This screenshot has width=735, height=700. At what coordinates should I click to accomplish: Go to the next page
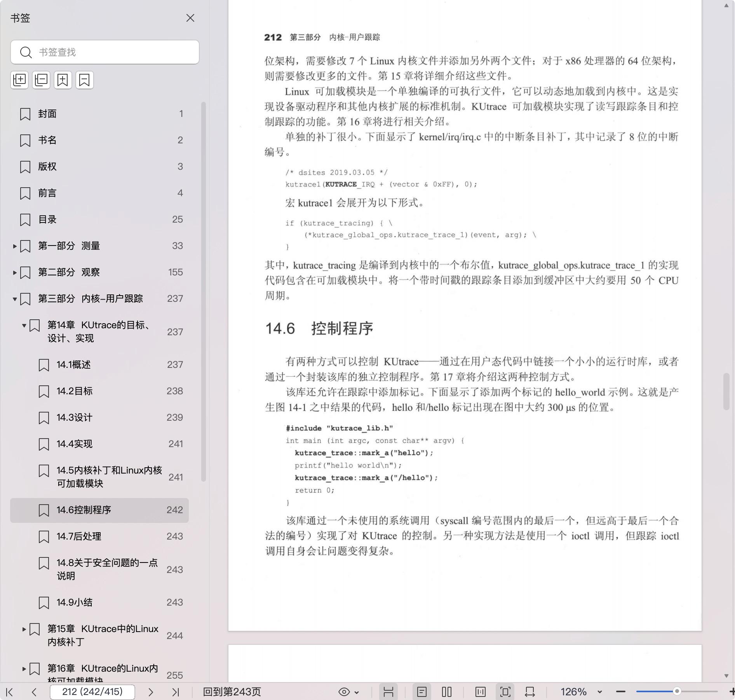(x=151, y=692)
